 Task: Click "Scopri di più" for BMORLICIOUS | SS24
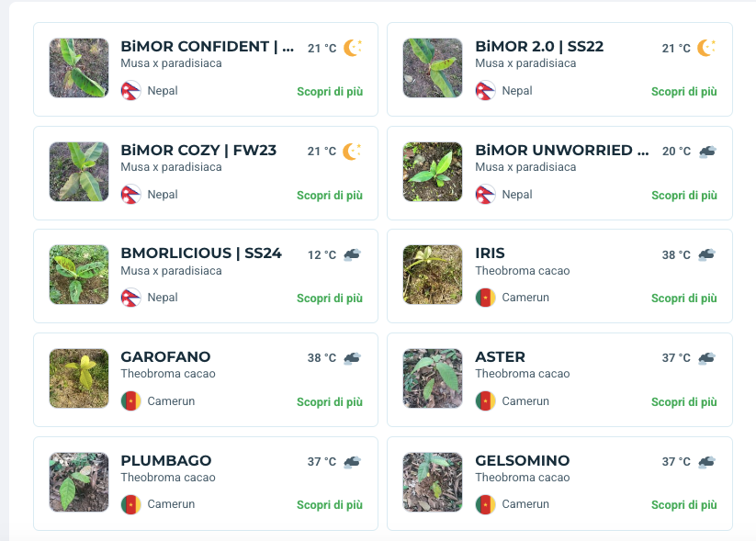point(330,299)
